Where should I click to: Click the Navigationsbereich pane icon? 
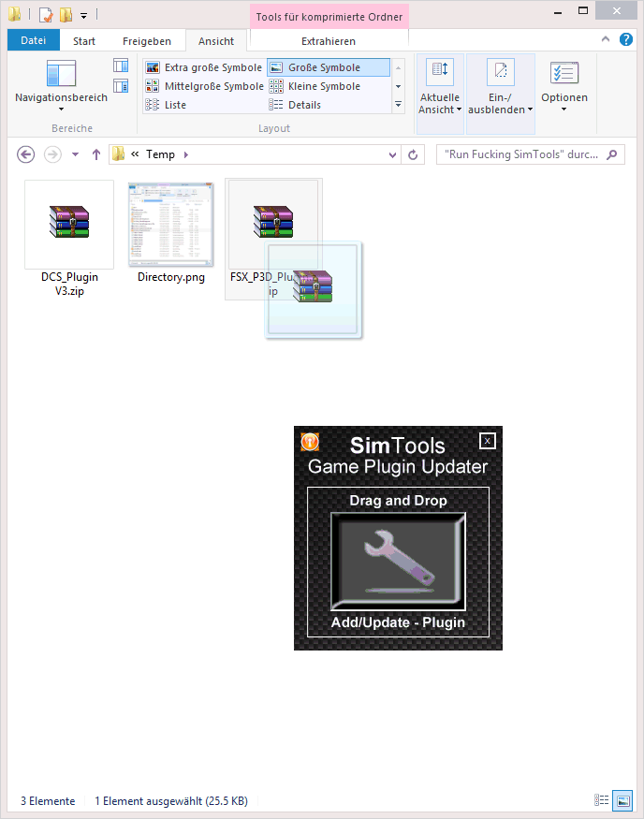click(x=61, y=73)
